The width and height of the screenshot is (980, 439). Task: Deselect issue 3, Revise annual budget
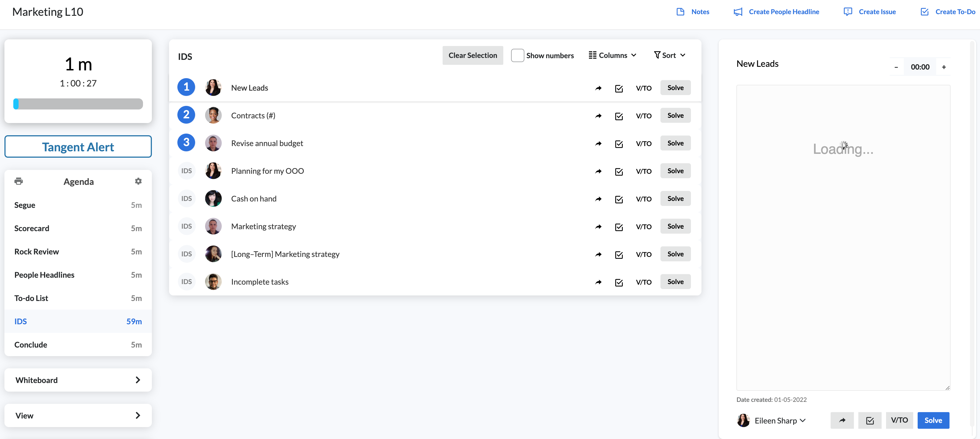coord(186,142)
